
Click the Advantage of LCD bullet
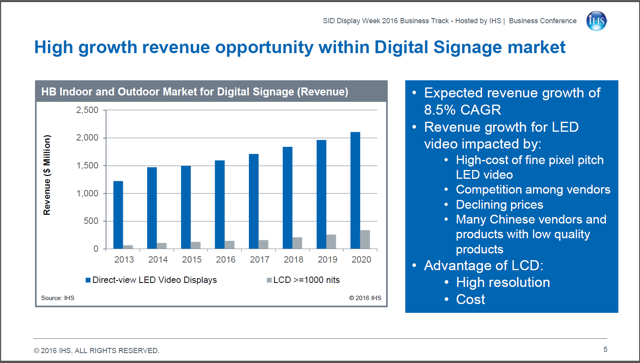tap(484, 266)
